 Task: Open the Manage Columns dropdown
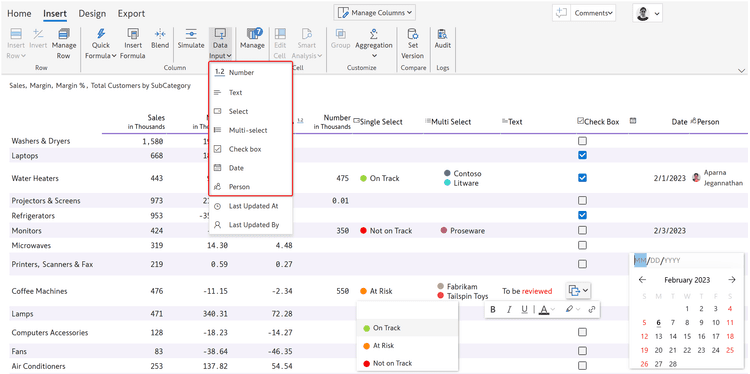[x=375, y=13]
